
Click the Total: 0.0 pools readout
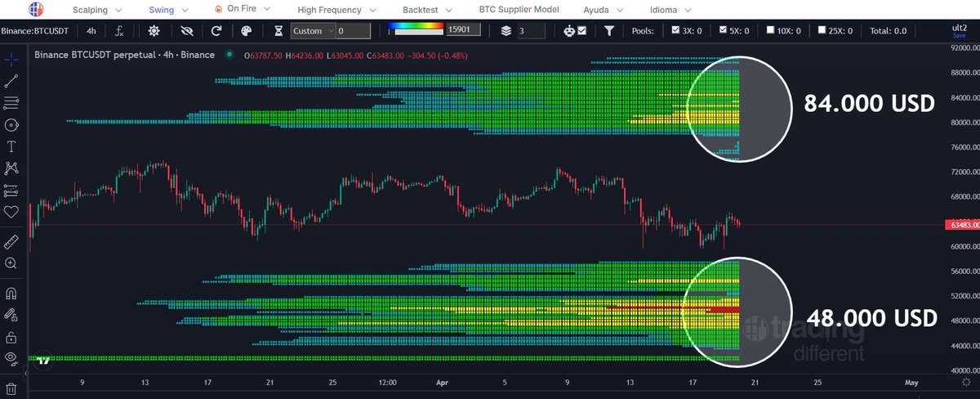[x=889, y=31]
